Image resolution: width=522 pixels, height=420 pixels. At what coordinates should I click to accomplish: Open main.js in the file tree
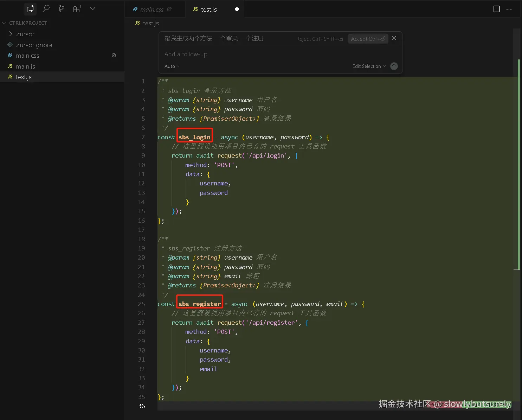(x=25, y=66)
